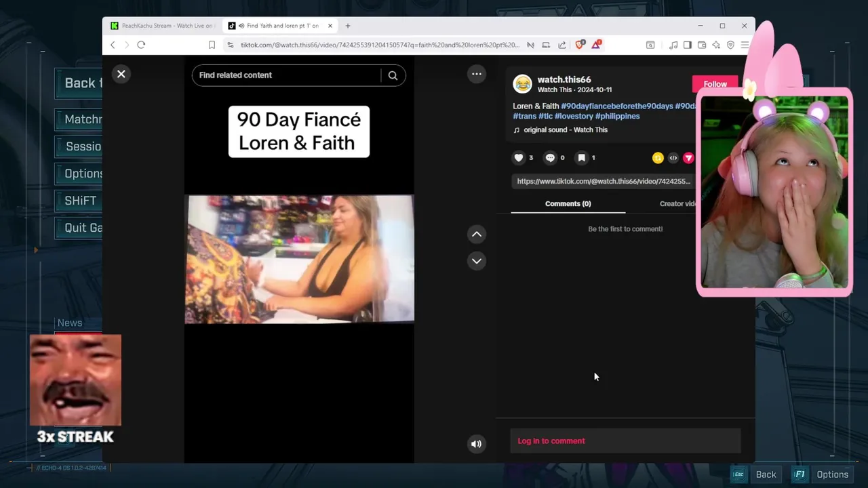
Task: Toggle the browser sidebar panel
Action: coord(687,45)
